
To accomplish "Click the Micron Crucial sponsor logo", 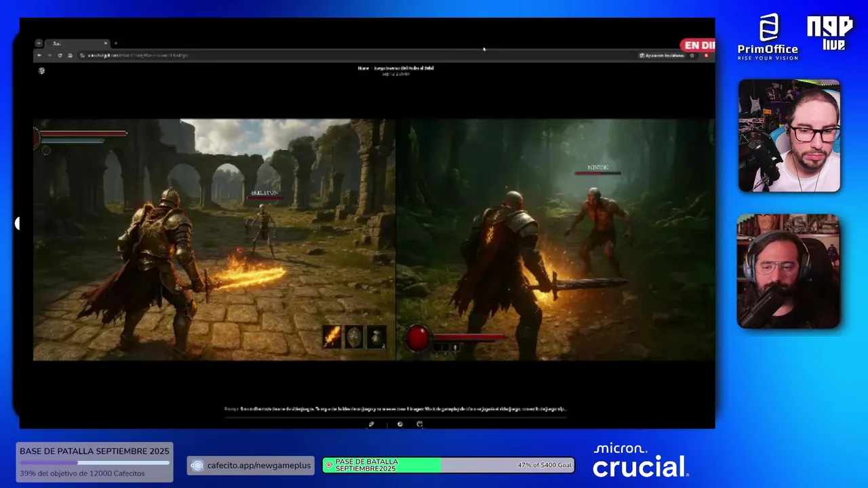I will [x=641, y=460].
